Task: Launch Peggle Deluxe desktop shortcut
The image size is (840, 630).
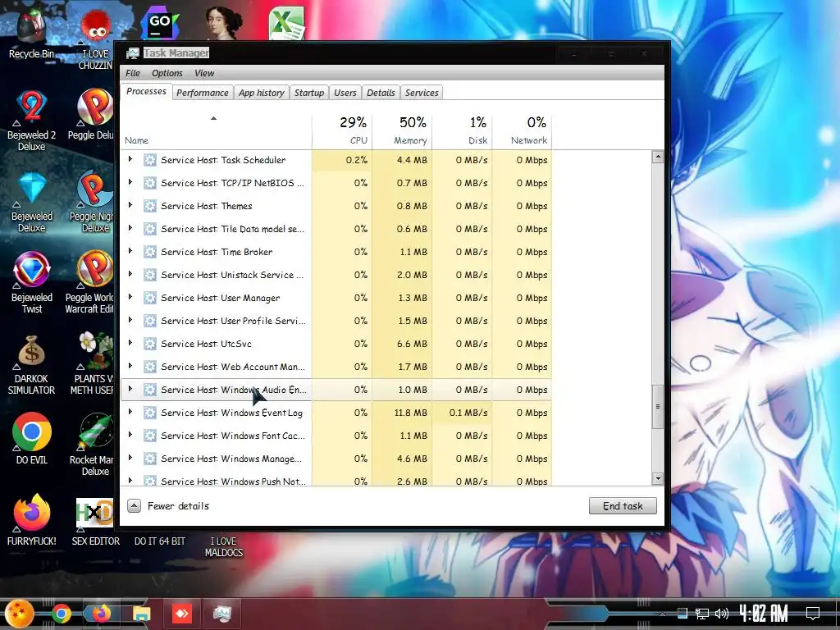Action: click(92, 115)
